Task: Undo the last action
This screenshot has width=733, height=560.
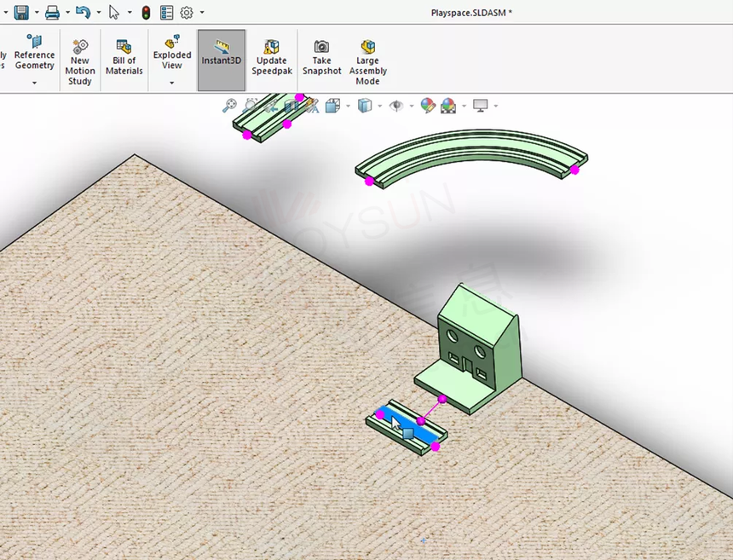Action: pos(84,12)
